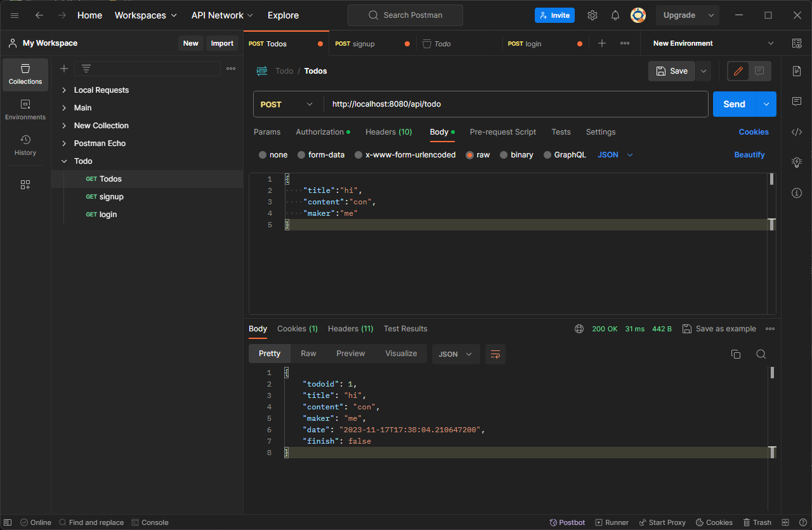This screenshot has height=530, width=812.
Task: Open related requests lightbulb icon
Action: pyautogui.click(x=797, y=162)
